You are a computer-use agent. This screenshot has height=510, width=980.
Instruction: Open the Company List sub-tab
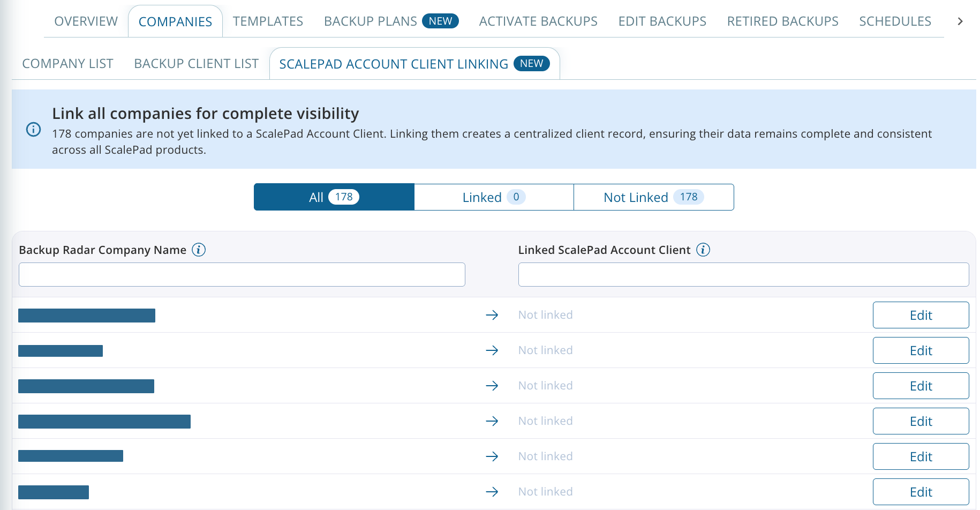[x=67, y=63]
